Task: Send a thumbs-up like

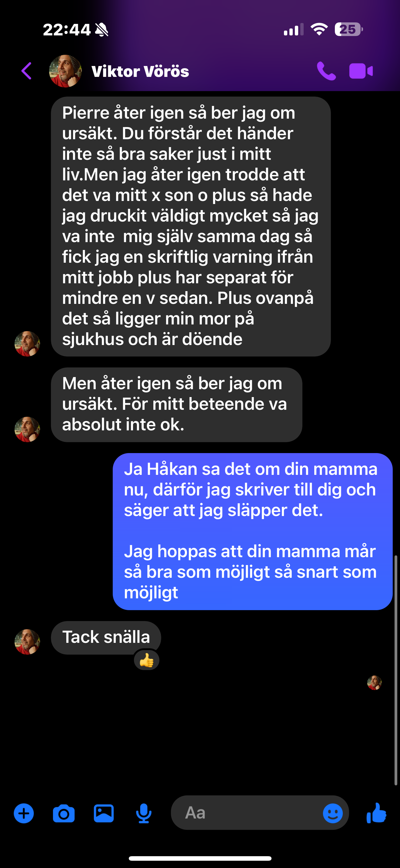Action: (376, 813)
